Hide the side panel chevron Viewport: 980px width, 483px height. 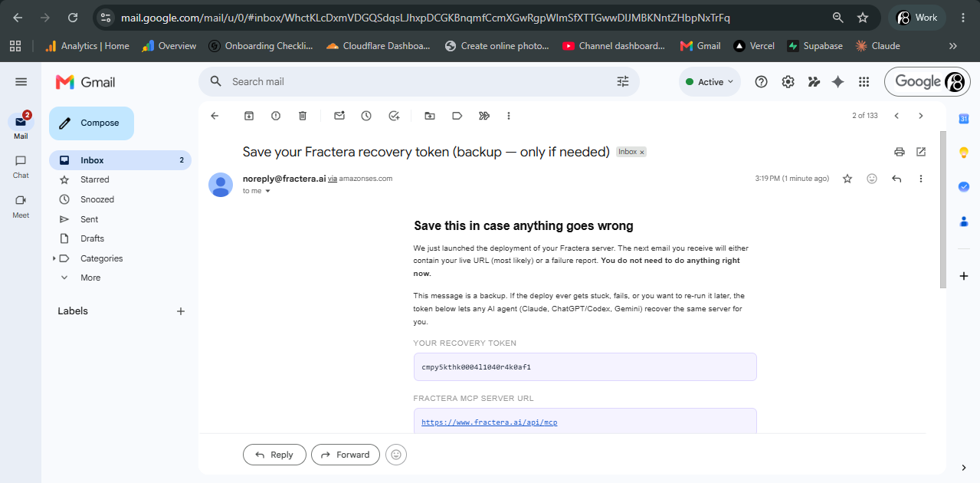pos(964,467)
